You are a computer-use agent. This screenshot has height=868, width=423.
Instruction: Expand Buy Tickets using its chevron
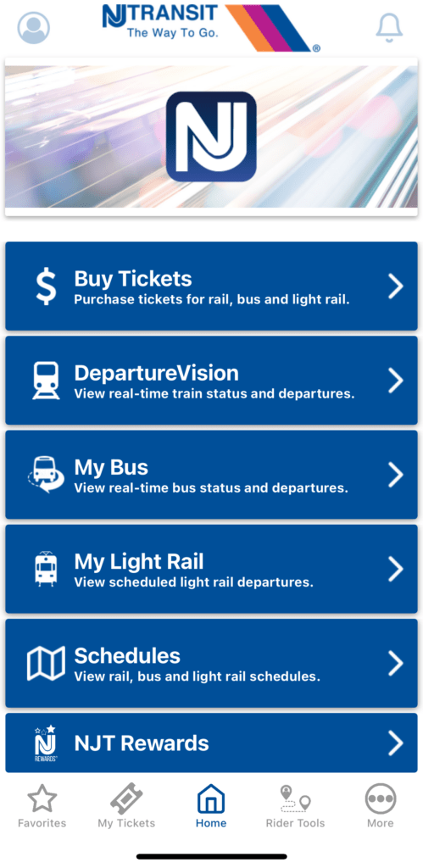click(395, 287)
